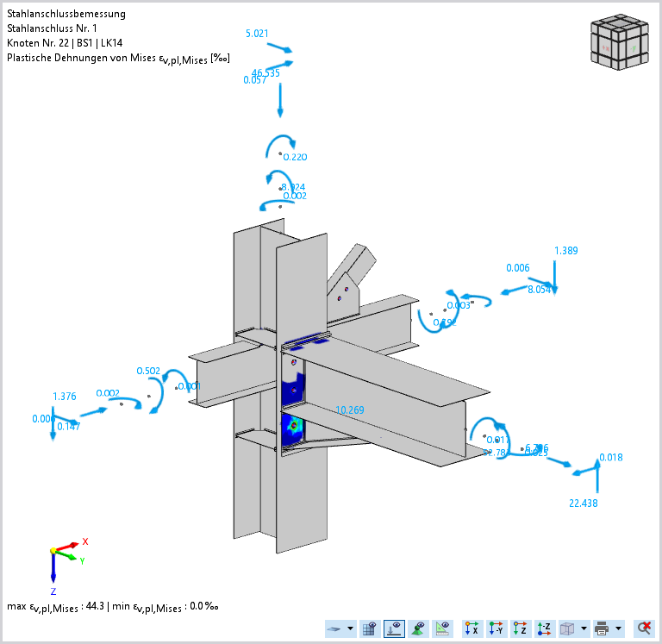Set view in -Z direction

coord(544,628)
